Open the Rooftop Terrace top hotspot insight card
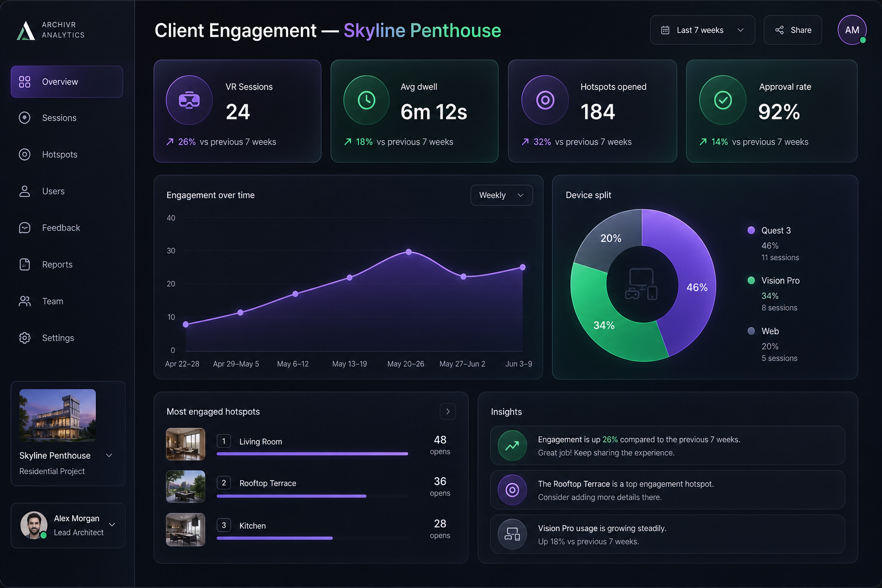 (667, 490)
